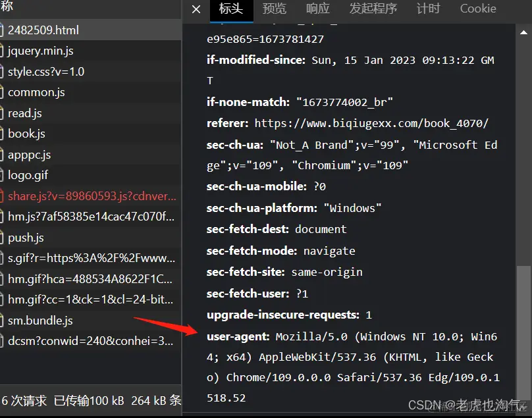
Task: Open the 响应 tab
Action: click(317, 9)
